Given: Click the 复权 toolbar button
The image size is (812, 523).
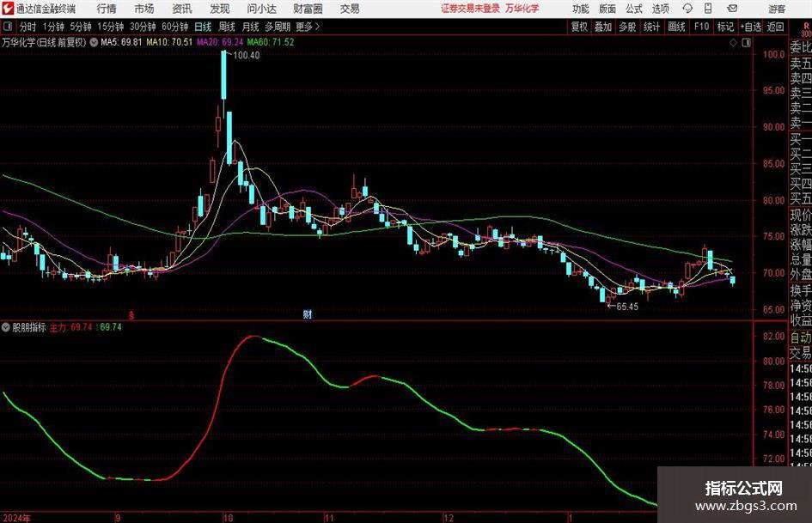Looking at the screenshot, I should pos(579,27).
